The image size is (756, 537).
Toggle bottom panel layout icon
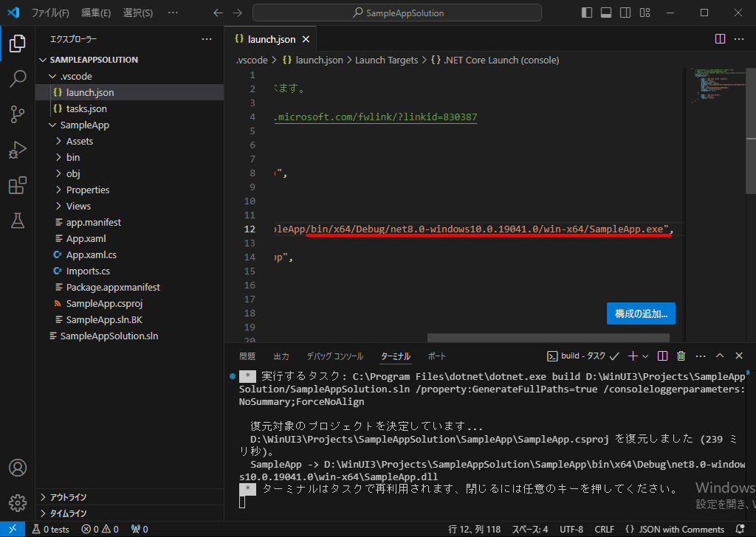point(606,13)
